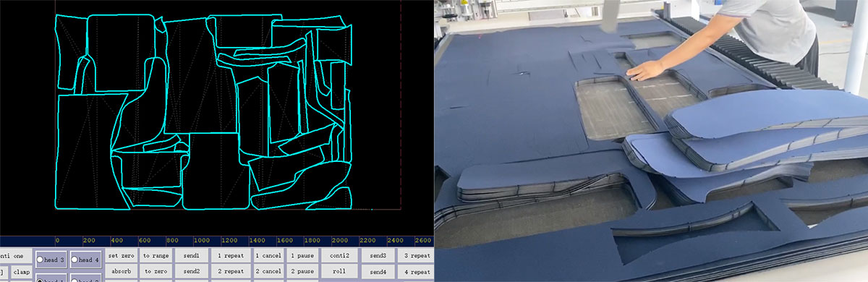This screenshot has width=868, height=282.
Task: Click the 1 cancel button
Action: [268, 255]
